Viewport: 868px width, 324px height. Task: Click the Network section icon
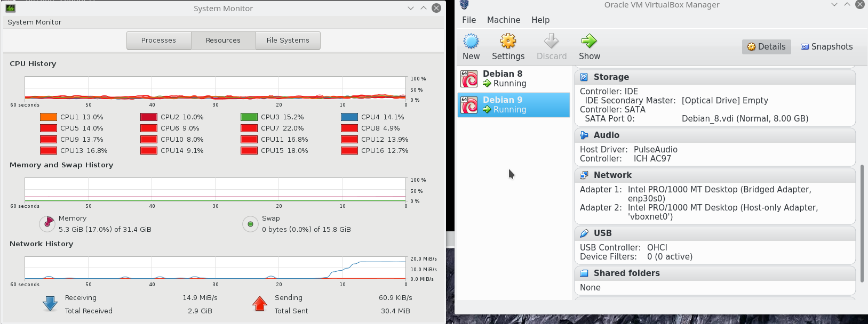pyautogui.click(x=584, y=175)
